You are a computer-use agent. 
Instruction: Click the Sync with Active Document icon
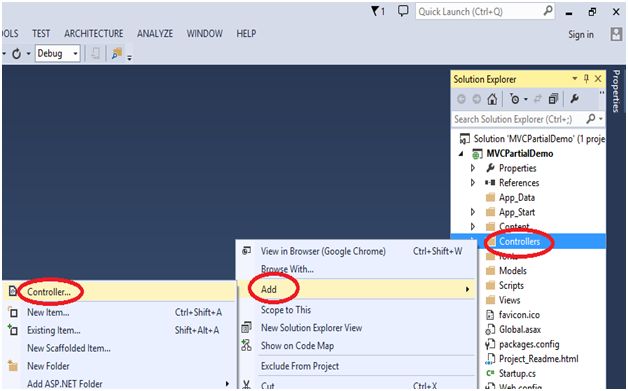click(x=538, y=99)
